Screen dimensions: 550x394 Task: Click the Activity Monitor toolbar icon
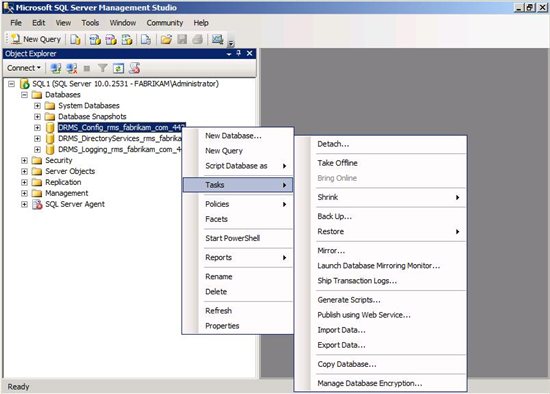pos(217,39)
